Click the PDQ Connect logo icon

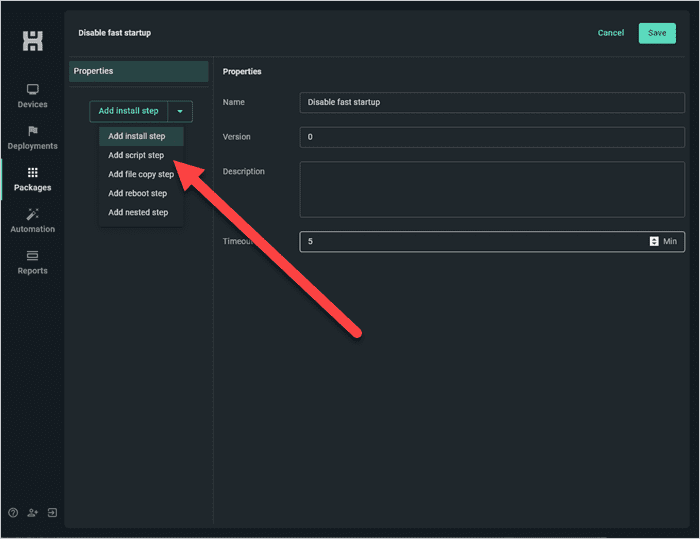(33, 41)
